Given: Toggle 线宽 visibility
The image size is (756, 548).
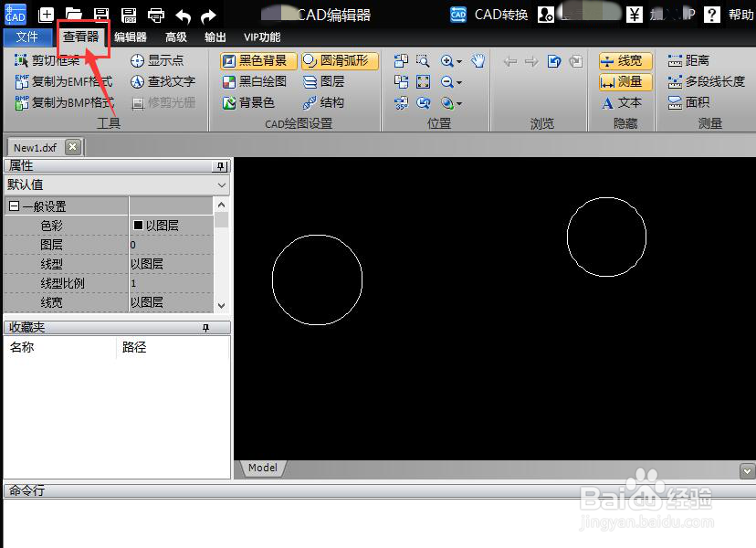Looking at the screenshot, I should click(x=625, y=61).
